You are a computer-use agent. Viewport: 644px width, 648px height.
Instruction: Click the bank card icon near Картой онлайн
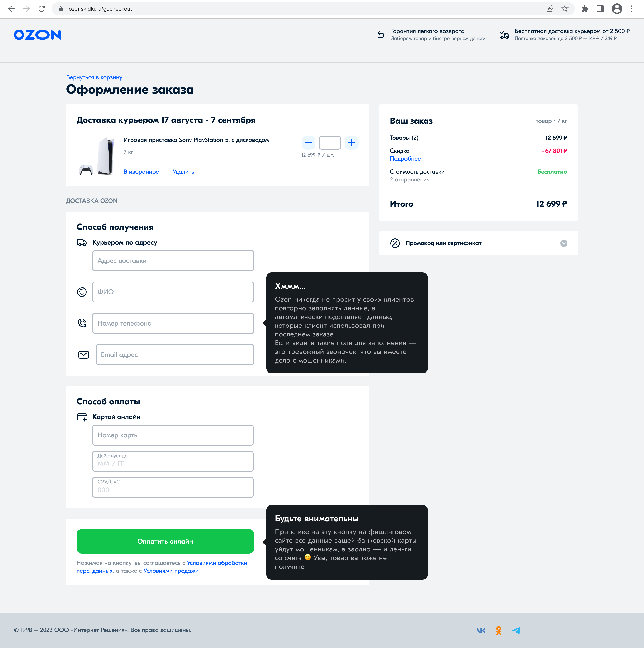pos(82,417)
